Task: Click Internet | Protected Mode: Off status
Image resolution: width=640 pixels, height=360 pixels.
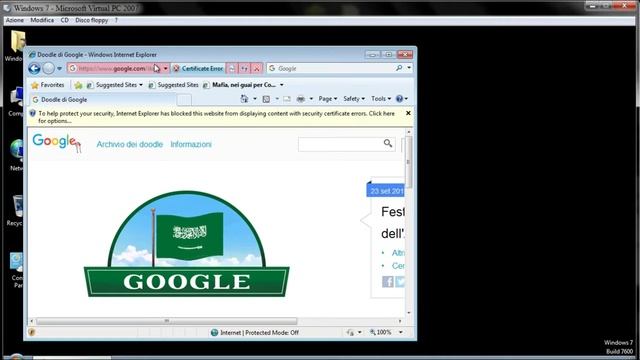Action: click(x=255, y=333)
